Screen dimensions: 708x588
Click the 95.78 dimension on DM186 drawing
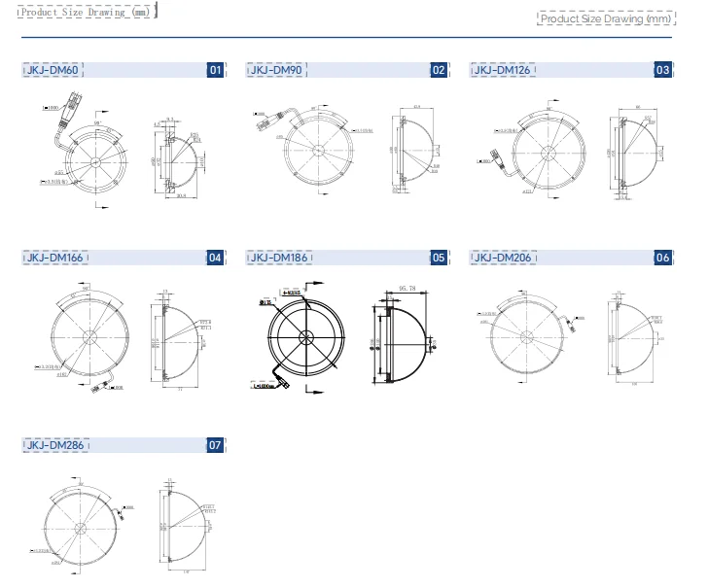[x=407, y=288]
